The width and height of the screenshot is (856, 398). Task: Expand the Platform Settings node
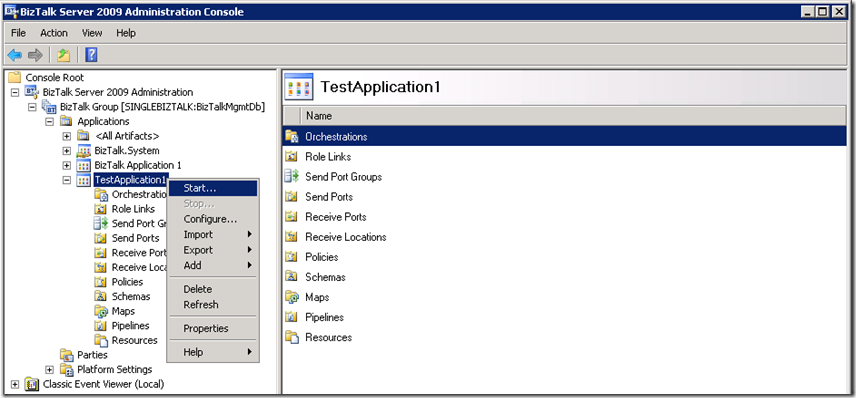(x=49, y=370)
